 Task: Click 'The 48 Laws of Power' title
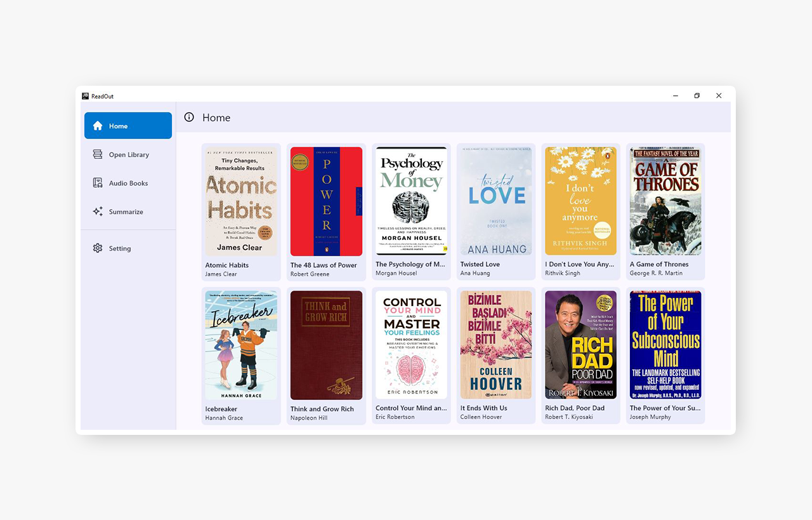pos(324,265)
